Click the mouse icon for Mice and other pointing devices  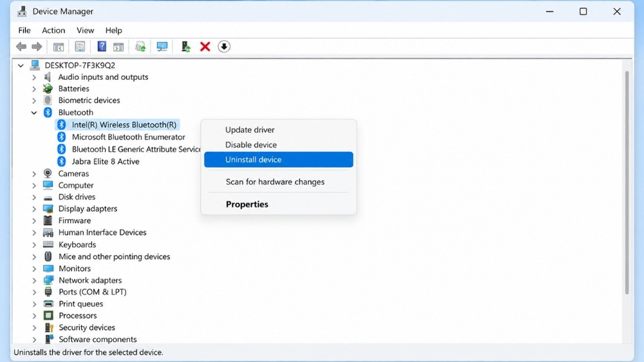(48, 256)
